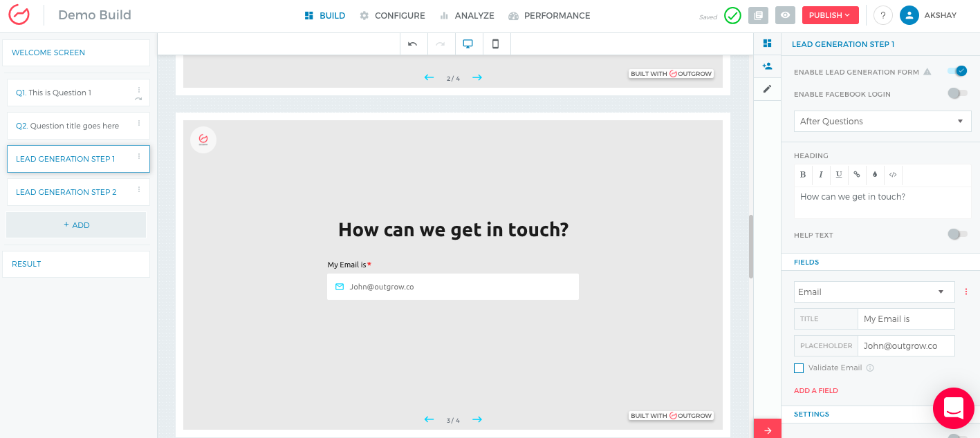Click the redo arrow in toolbar

point(441,44)
